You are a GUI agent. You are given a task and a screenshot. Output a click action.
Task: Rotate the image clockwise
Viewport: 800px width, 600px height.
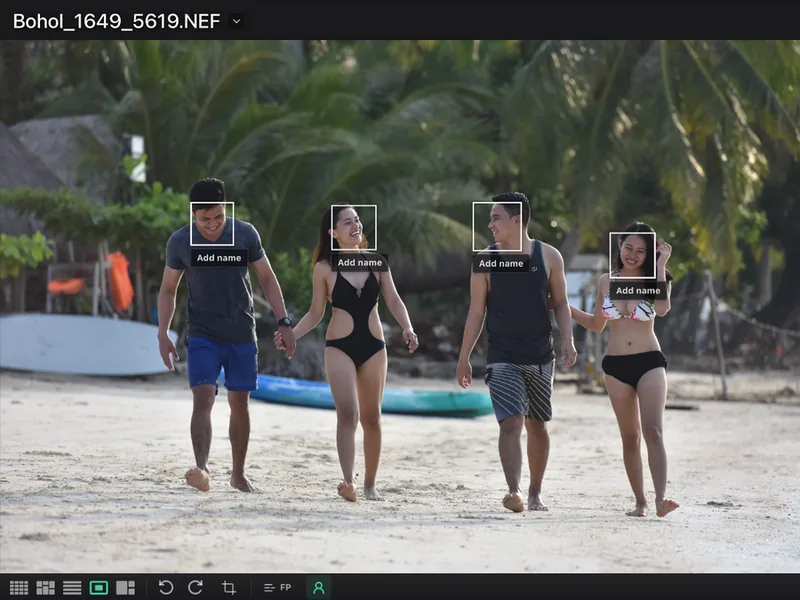click(195, 588)
